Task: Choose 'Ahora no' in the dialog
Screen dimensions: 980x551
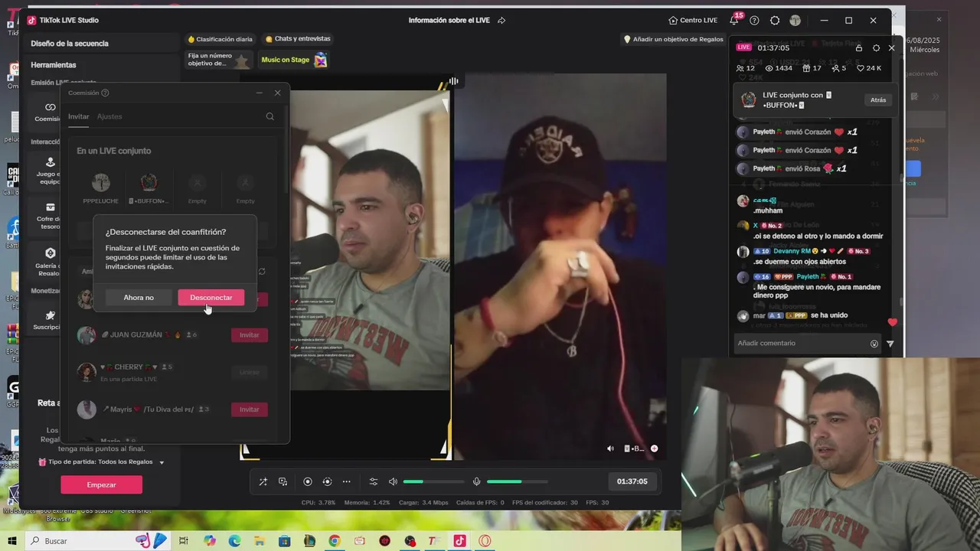Action: click(x=139, y=298)
